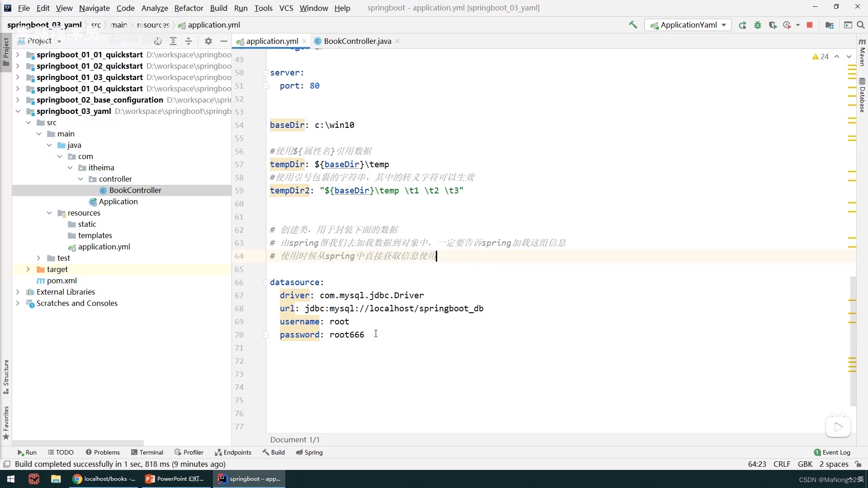The image size is (868, 488).
Task: Change file encoding GBK in status bar
Action: pos(805,464)
